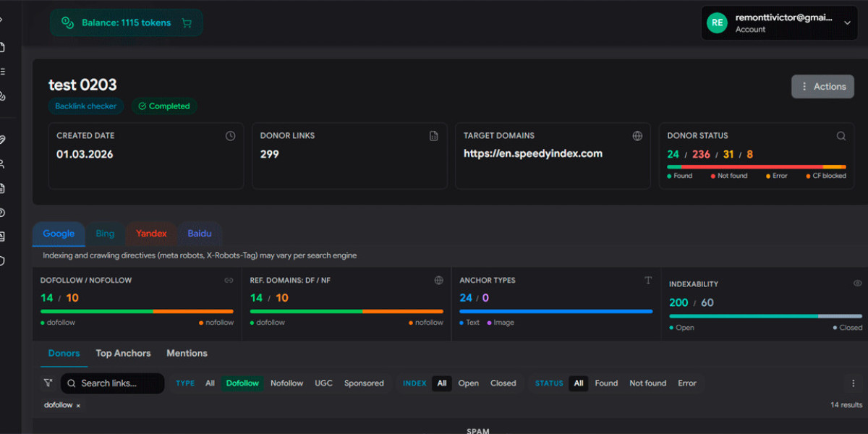
Task: Click the globe icon in Target Domains card
Action: point(637,136)
